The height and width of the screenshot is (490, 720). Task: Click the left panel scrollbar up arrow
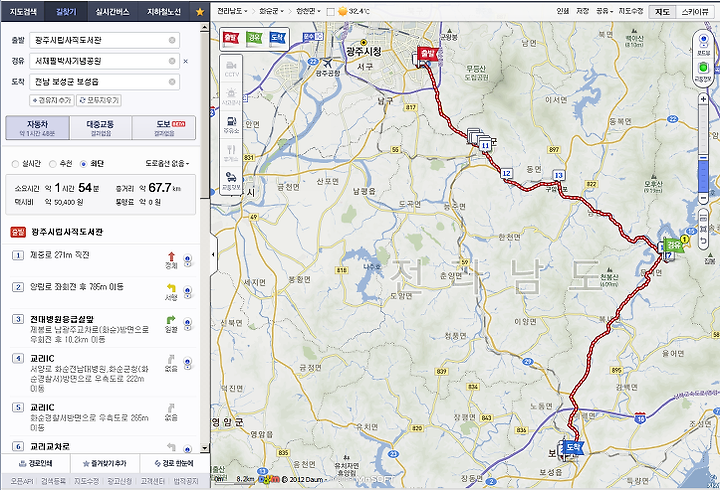(205, 28)
